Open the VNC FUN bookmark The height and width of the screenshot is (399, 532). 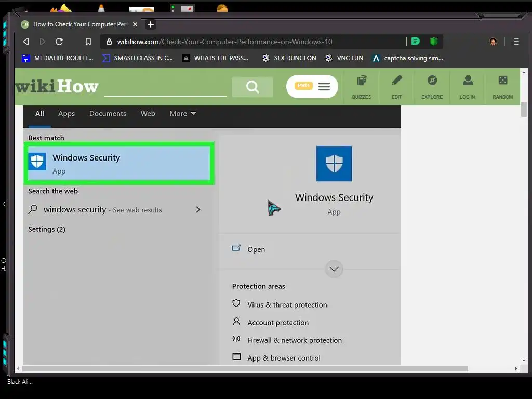(x=344, y=58)
